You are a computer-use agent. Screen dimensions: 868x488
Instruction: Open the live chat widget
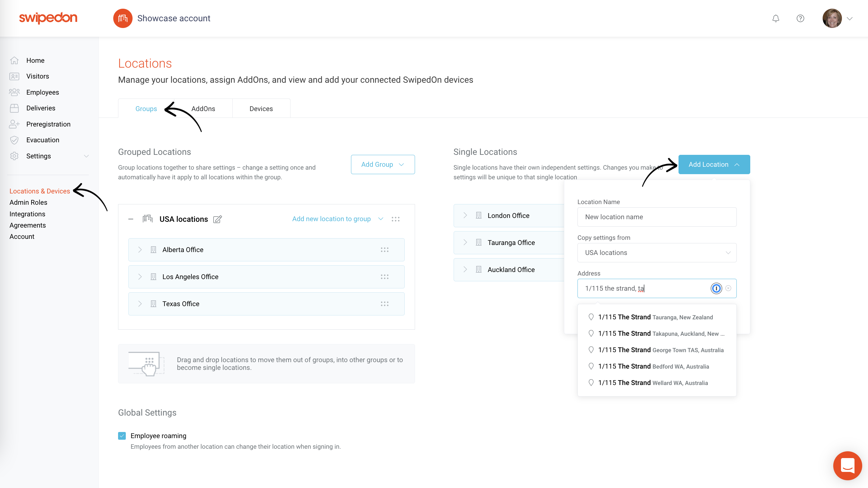coord(847,465)
